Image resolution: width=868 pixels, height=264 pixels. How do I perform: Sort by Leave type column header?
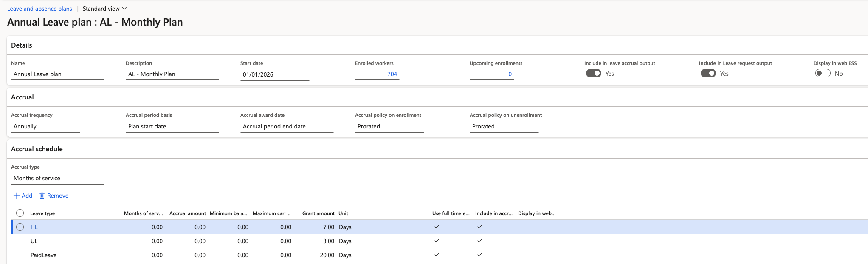click(42, 213)
